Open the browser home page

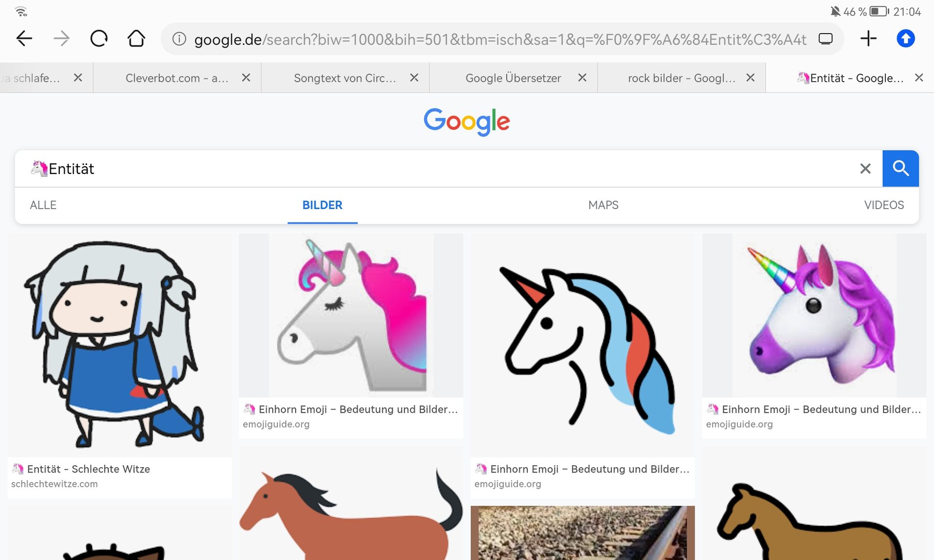click(x=136, y=38)
